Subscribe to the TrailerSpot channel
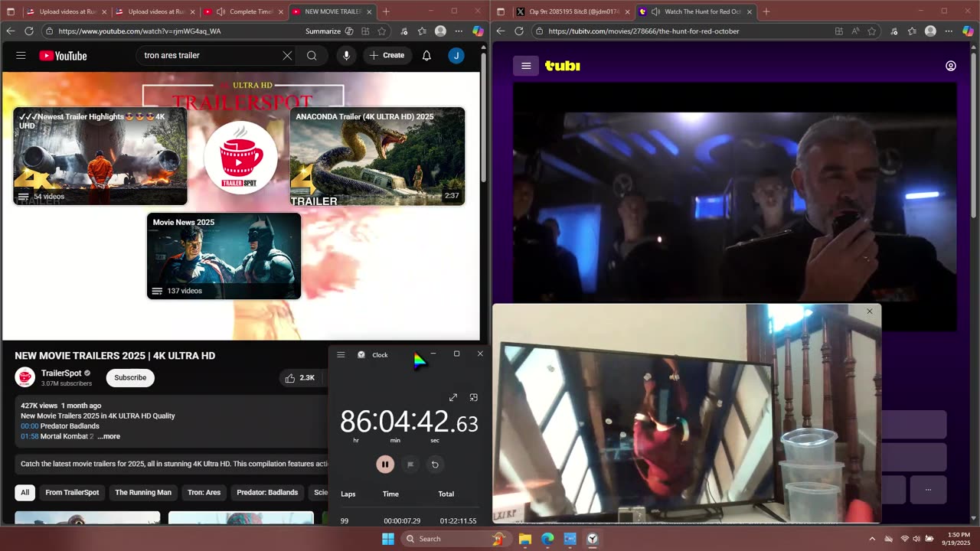This screenshot has height=551, width=980. click(130, 377)
